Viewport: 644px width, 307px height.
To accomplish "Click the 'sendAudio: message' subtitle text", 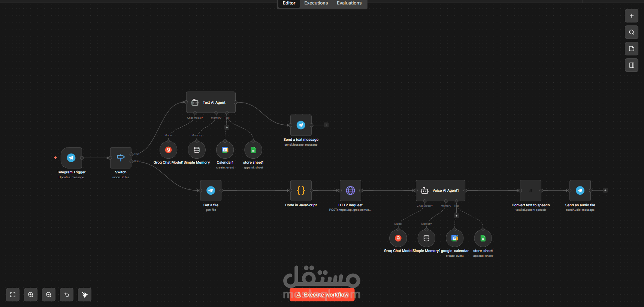I will pos(580,210).
